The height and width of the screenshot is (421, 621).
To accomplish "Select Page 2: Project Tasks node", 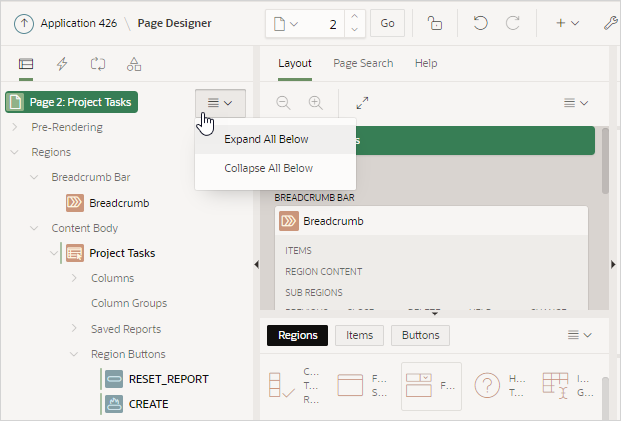I will tap(71, 102).
